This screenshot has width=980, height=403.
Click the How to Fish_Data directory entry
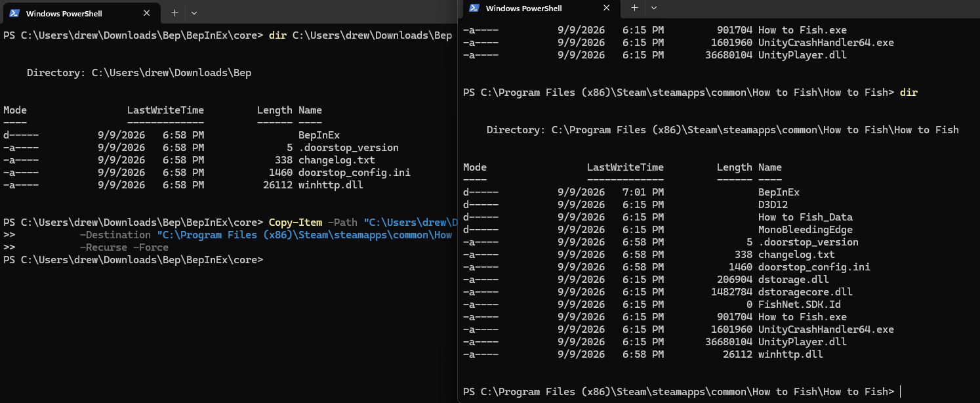coord(806,217)
